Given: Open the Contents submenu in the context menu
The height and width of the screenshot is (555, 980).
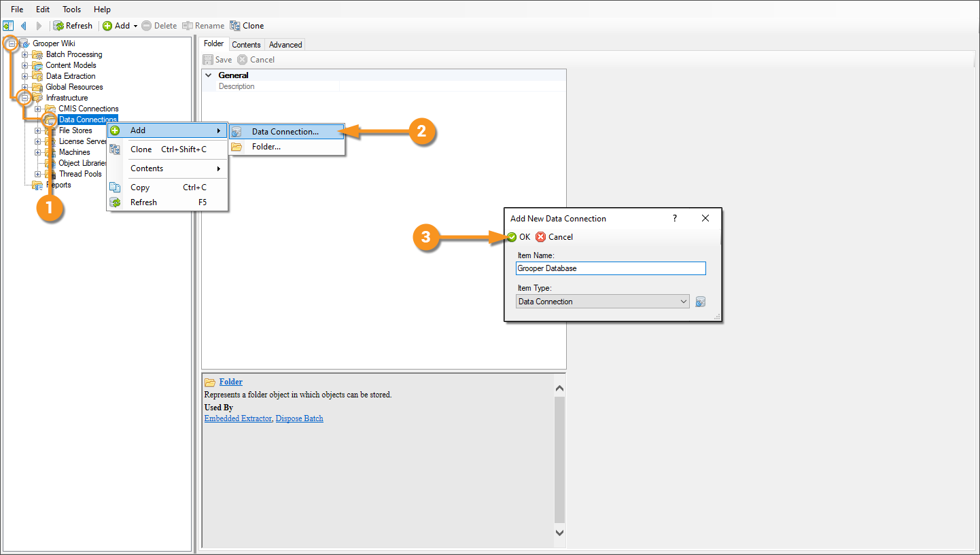Looking at the screenshot, I should pyautogui.click(x=167, y=168).
